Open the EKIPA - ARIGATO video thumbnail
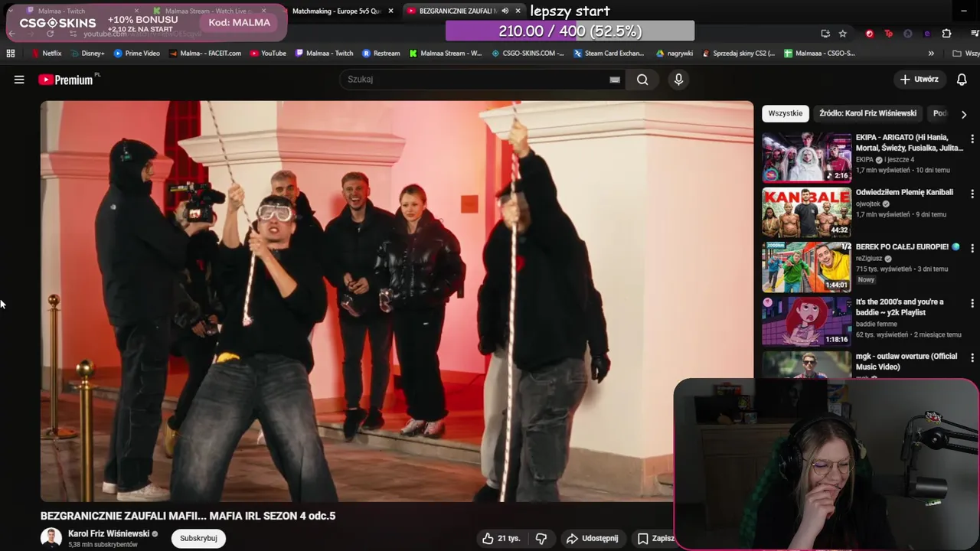Screen dimensions: 980x551 [x=806, y=158]
